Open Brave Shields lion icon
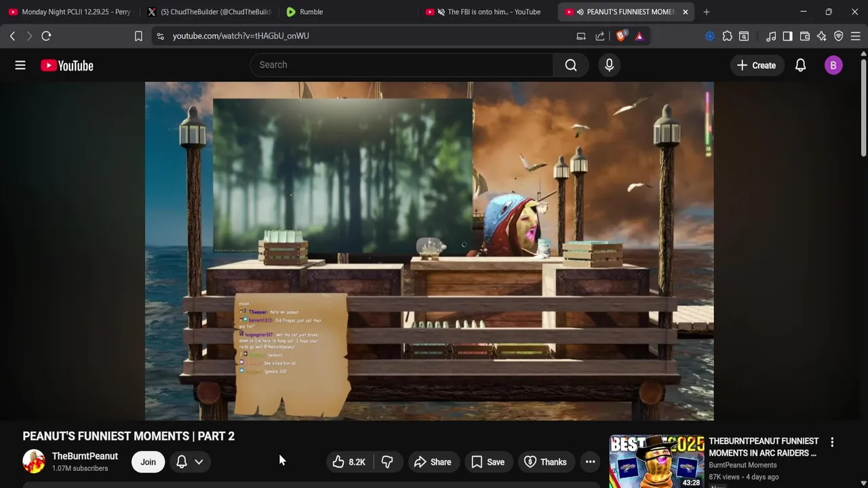Viewport: 868px width, 488px height. coord(620,36)
